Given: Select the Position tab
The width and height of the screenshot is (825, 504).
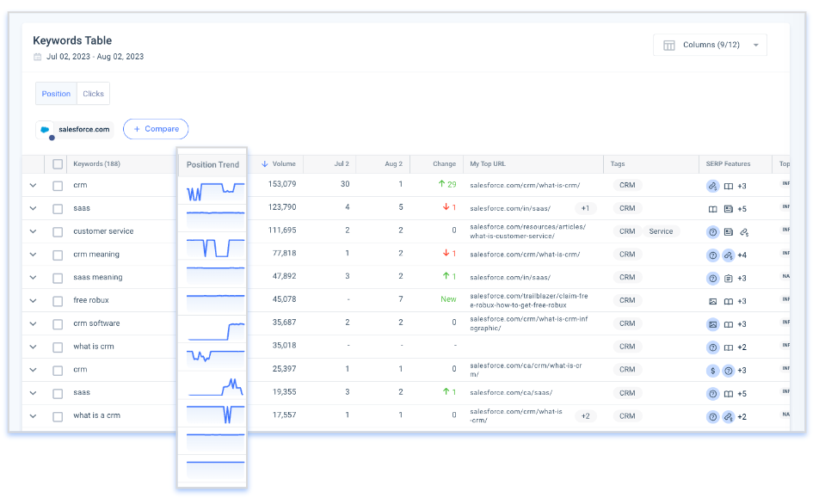Looking at the screenshot, I should point(56,94).
